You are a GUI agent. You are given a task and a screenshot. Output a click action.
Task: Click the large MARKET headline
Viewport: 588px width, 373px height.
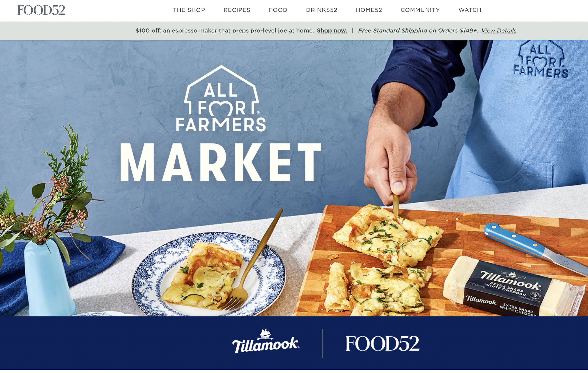click(x=221, y=162)
